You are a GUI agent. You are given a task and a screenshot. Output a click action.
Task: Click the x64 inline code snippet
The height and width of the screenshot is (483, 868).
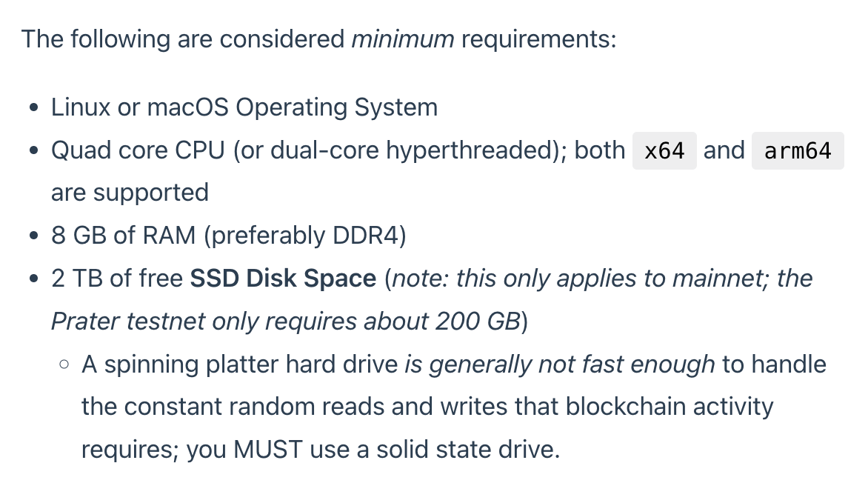(664, 151)
